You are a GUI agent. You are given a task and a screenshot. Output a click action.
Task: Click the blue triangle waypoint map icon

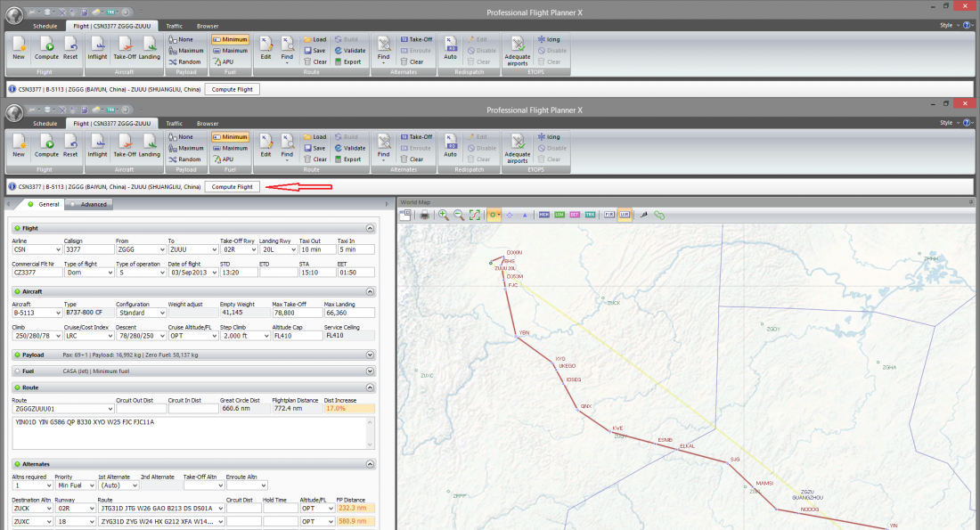pyautogui.click(x=525, y=215)
